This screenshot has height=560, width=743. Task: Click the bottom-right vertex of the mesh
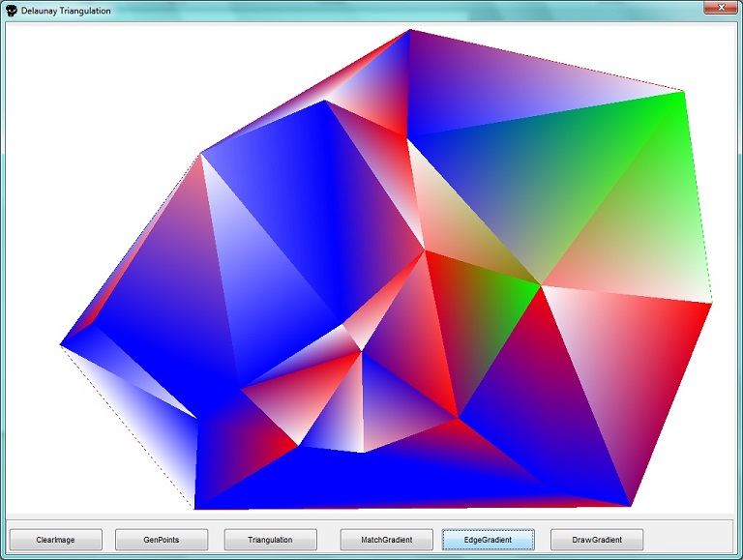point(631,505)
